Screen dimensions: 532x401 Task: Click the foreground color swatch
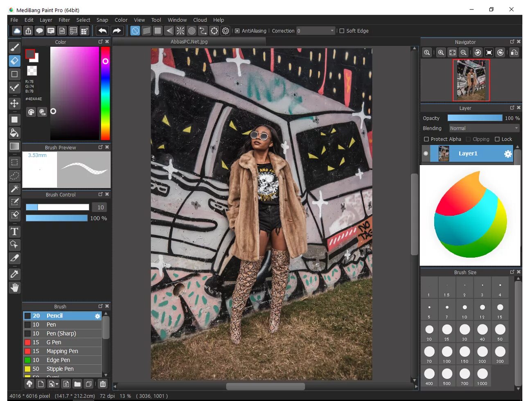(x=30, y=54)
